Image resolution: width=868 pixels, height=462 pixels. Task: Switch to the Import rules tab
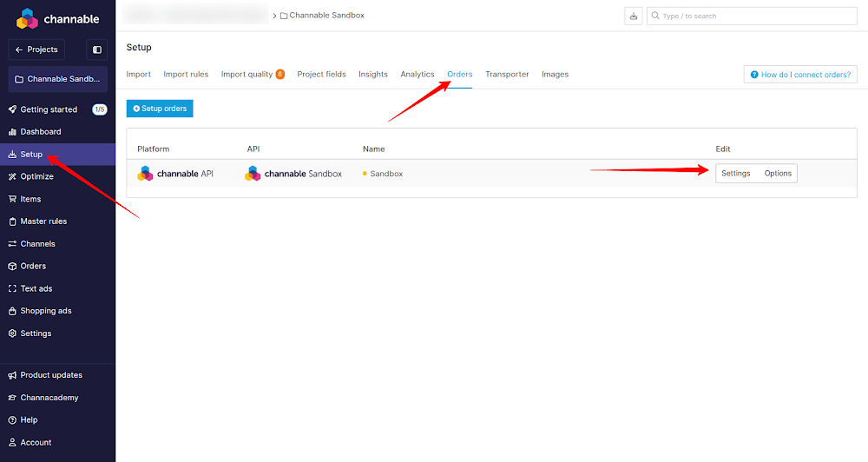tap(186, 74)
